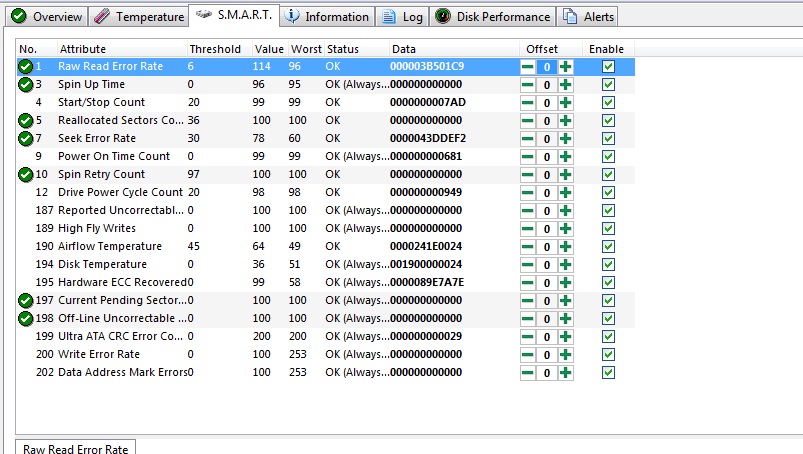Increase offset for Ultra ATA CRC Error
The height and width of the screenshot is (454, 803).
[565, 337]
